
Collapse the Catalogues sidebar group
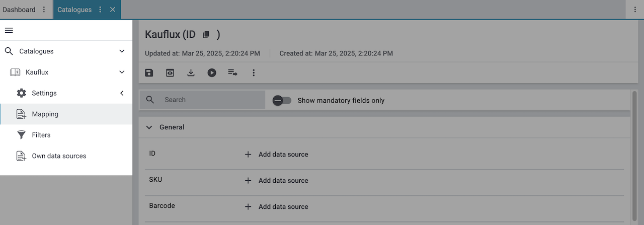click(x=122, y=51)
